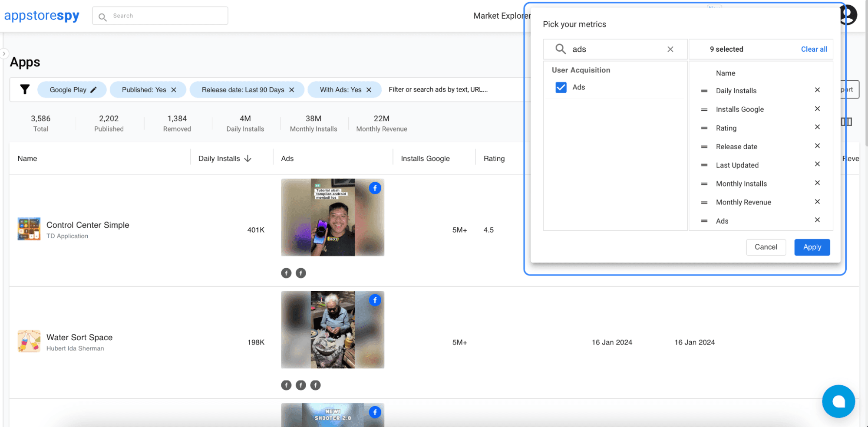
Task: Click the Clear all link
Action: 813,49
